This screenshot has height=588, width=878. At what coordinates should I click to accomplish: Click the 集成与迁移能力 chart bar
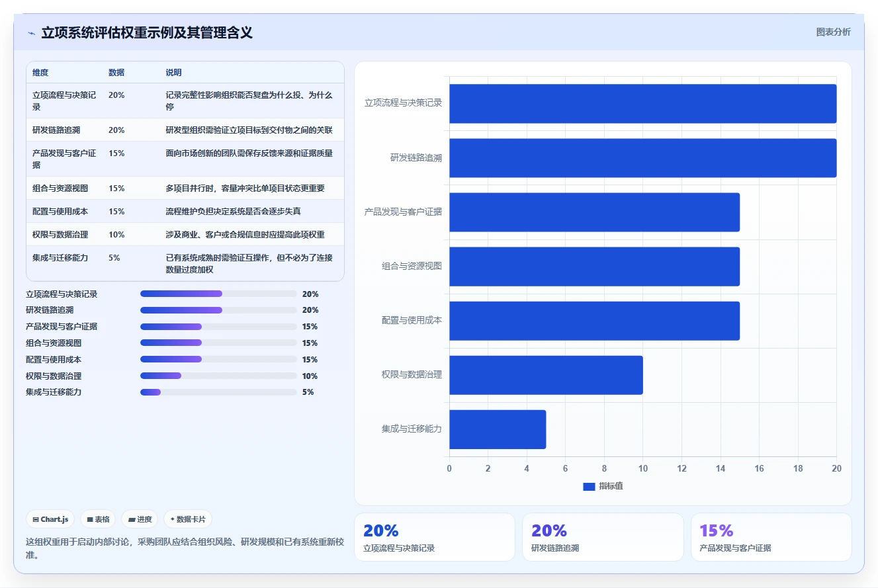(x=498, y=429)
